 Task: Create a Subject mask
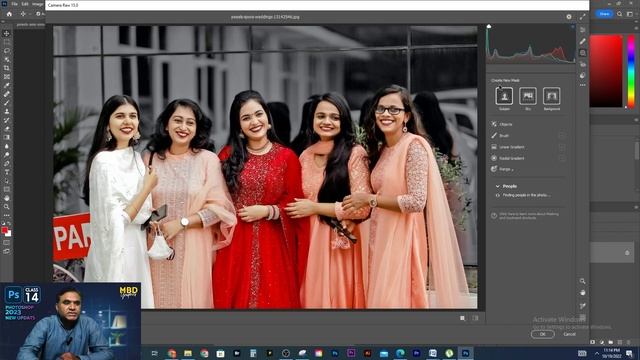(x=504, y=96)
